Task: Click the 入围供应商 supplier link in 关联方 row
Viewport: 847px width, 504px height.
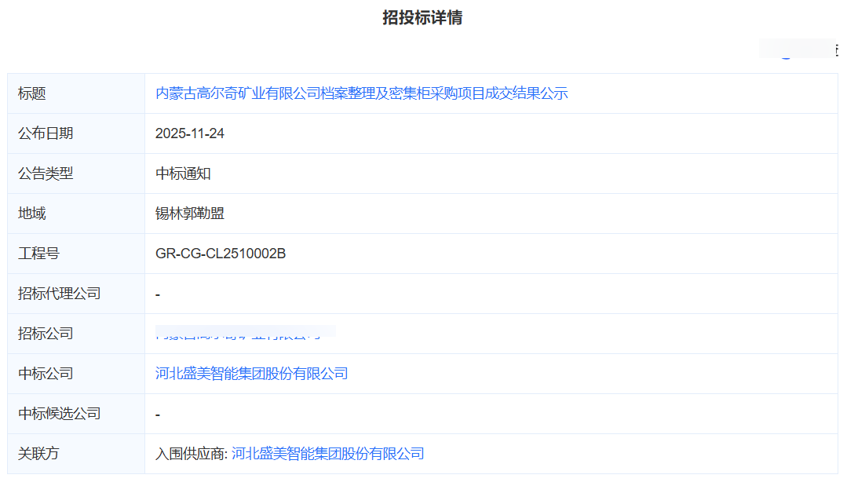Action: pos(328,453)
